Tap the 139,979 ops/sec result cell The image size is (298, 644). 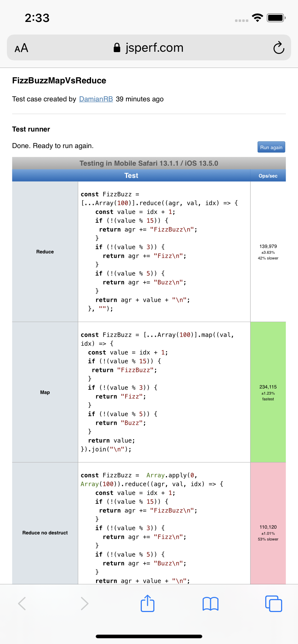coord(268,252)
